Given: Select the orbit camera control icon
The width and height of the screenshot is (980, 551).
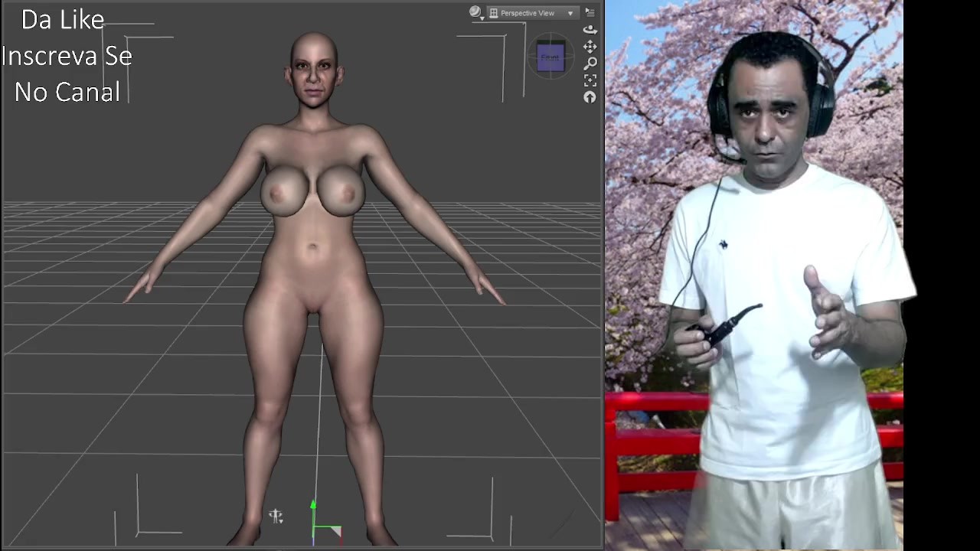Looking at the screenshot, I should point(590,30).
